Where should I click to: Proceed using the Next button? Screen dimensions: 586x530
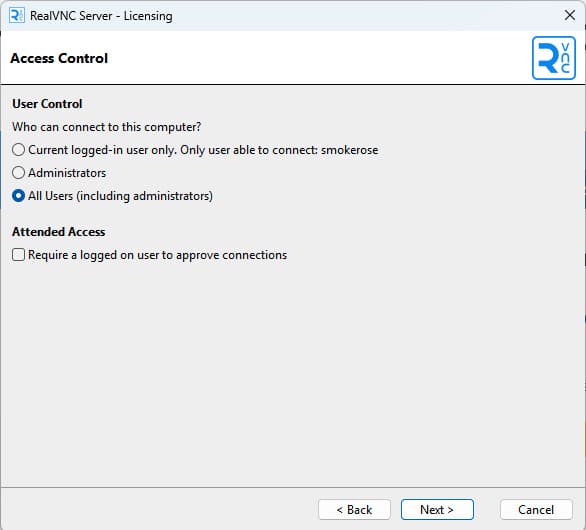coord(437,509)
